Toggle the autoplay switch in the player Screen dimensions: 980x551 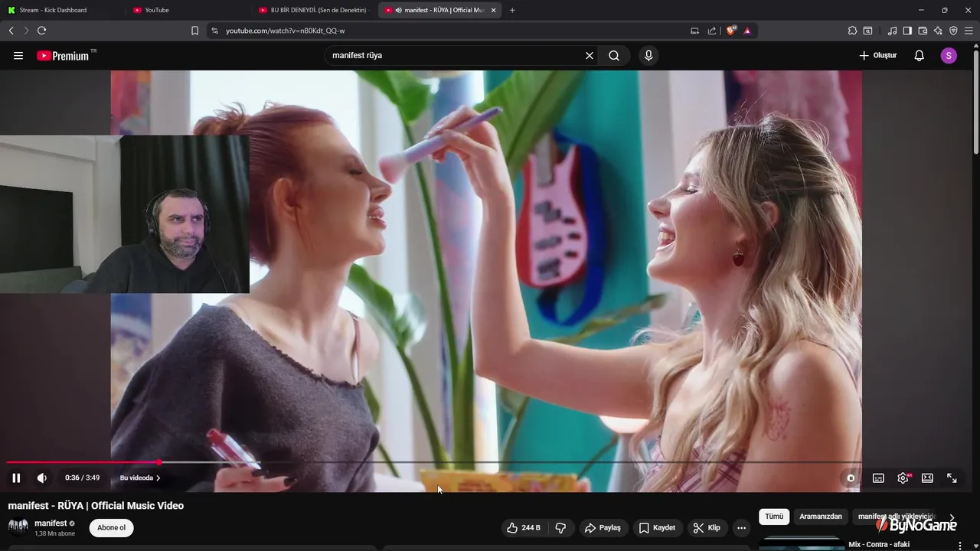(x=851, y=478)
